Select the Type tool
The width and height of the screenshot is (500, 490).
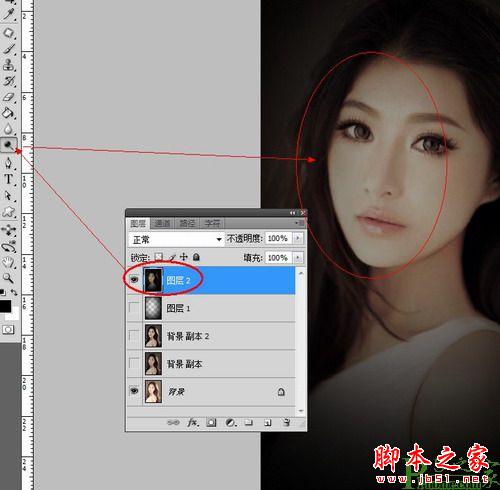(9, 179)
